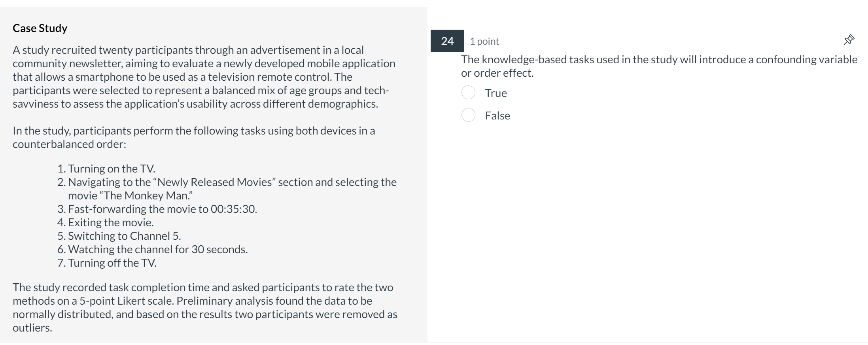The width and height of the screenshot is (868, 345).
Task: Click the Case Study heading
Action: (40, 28)
